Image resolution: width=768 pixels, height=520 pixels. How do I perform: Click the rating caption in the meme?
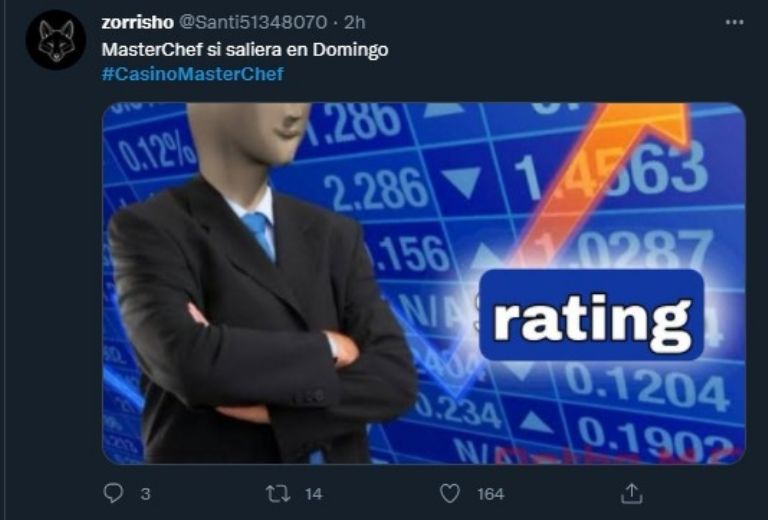coord(591,315)
